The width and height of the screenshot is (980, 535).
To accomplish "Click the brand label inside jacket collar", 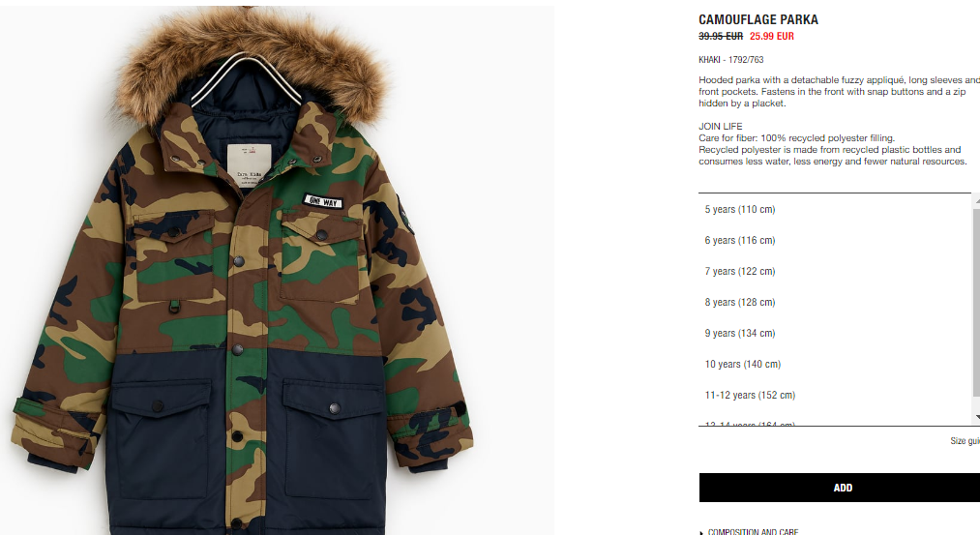I will (249, 165).
